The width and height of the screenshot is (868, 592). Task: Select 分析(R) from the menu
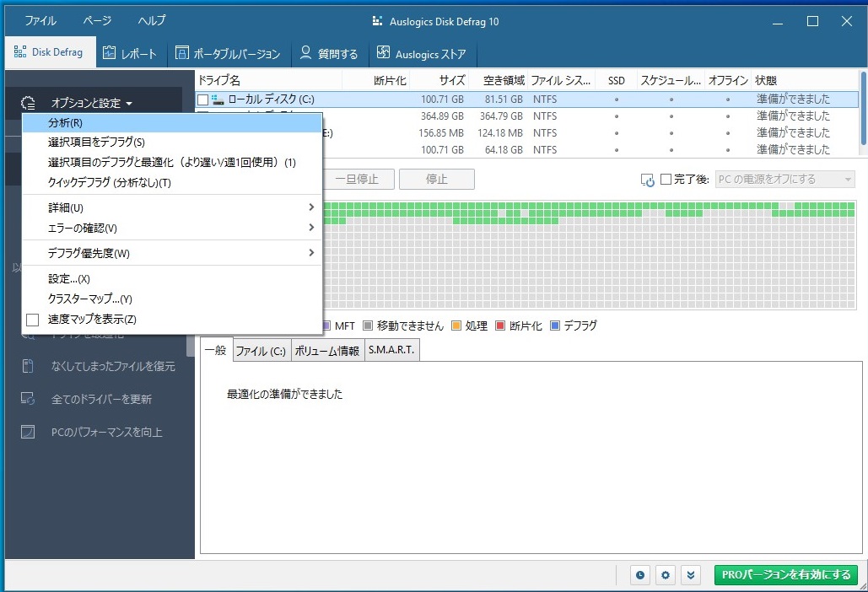pyautogui.click(x=172, y=123)
